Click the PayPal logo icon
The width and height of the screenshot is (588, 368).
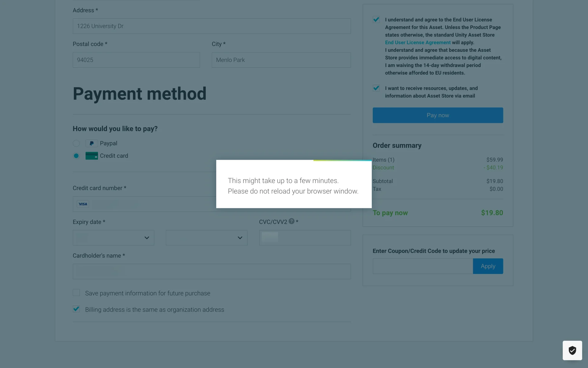coord(92,143)
